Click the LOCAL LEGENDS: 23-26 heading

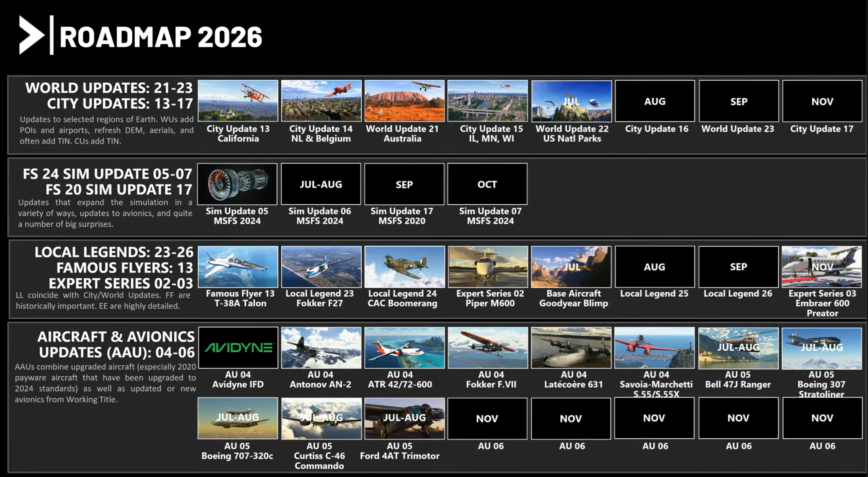coord(114,252)
